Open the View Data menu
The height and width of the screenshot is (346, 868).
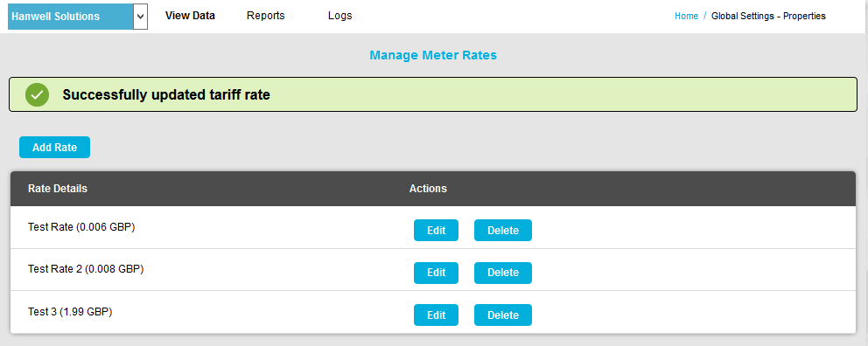[x=190, y=16]
